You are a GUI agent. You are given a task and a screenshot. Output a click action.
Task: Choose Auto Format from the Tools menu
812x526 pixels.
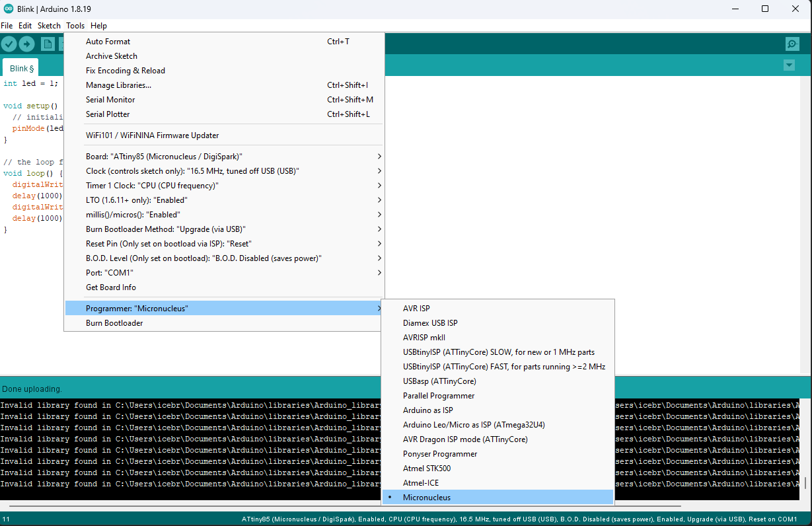[x=108, y=42]
